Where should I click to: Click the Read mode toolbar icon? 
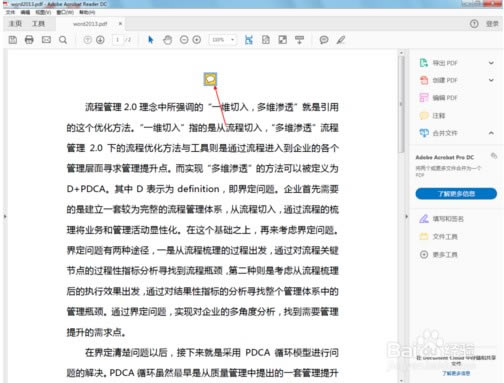(299, 40)
